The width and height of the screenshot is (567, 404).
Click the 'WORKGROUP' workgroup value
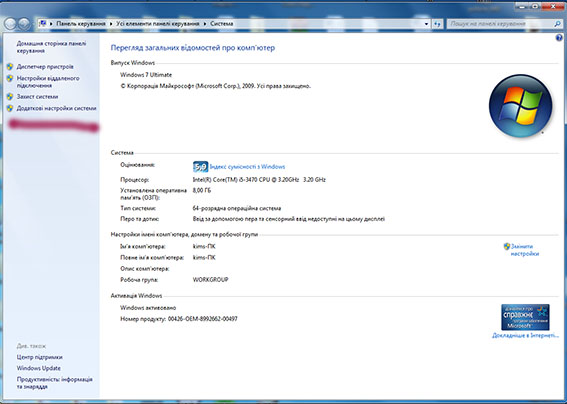point(210,280)
